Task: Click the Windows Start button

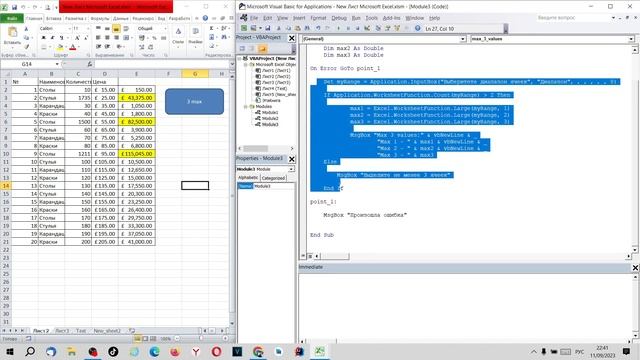Action: tap(9, 351)
